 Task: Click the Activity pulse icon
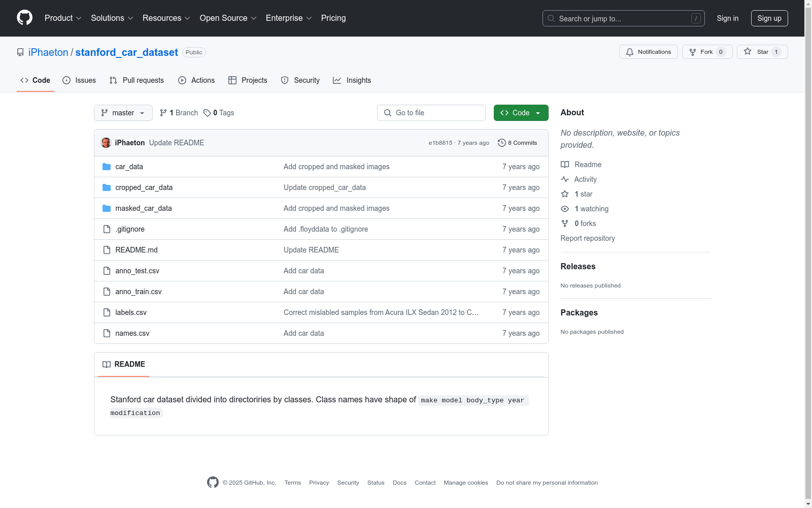tap(565, 179)
